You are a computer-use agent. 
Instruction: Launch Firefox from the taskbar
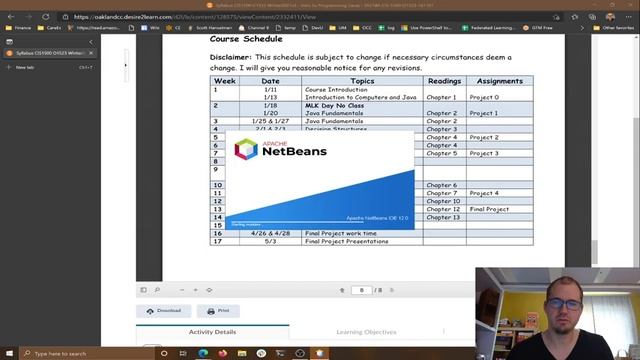click(x=222, y=353)
